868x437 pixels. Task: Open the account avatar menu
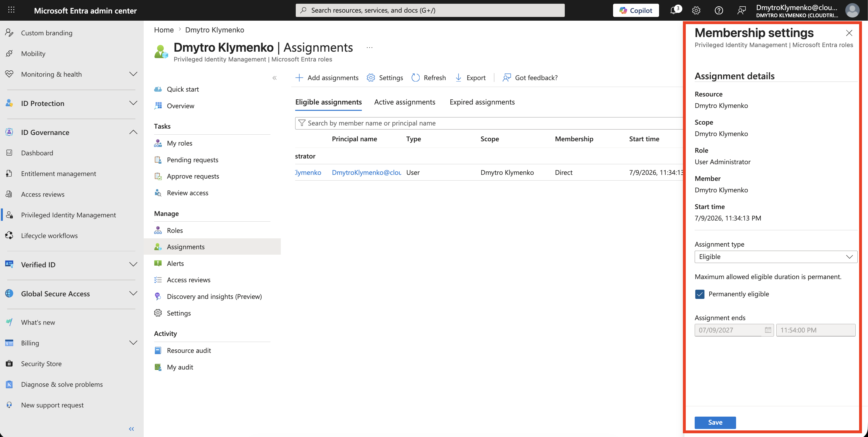pyautogui.click(x=852, y=10)
